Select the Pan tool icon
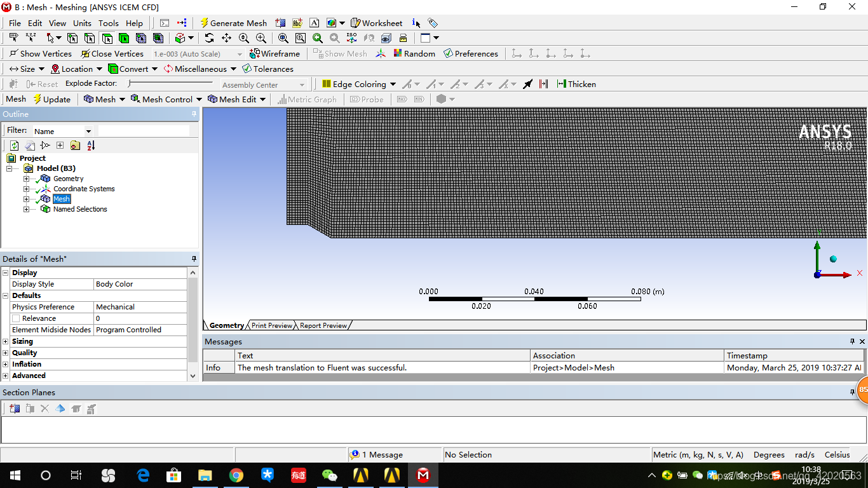The width and height of the screenshot is (868, 488). 226,38
